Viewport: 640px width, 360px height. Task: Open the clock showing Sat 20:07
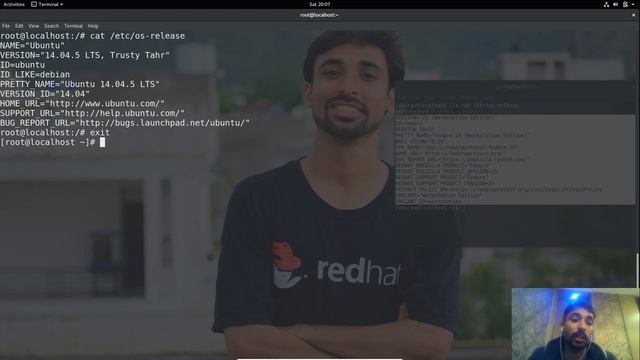pos(320,4)
